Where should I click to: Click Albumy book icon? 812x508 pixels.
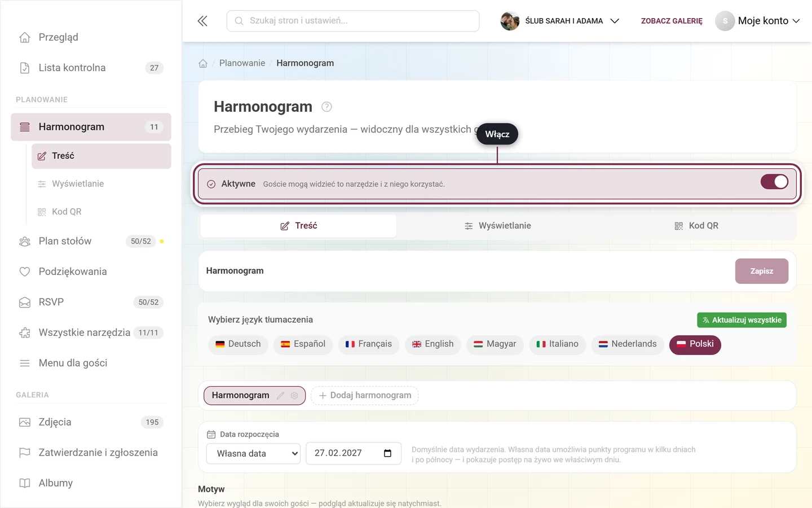pos(25,483)
